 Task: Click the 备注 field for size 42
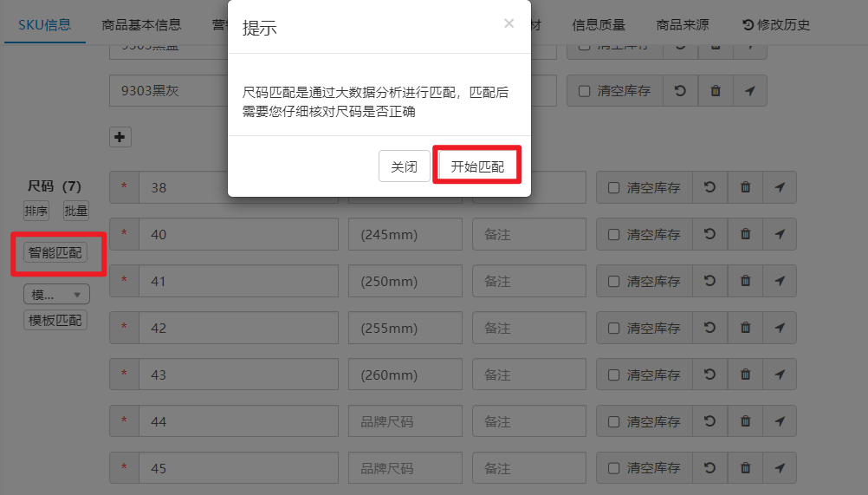click(528, 328)
